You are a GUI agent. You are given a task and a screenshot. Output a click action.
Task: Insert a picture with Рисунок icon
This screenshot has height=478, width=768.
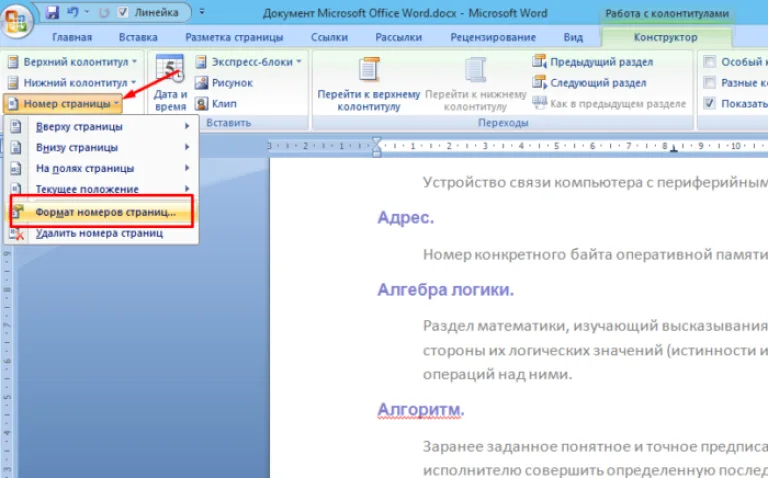click(x=201, y=83)
